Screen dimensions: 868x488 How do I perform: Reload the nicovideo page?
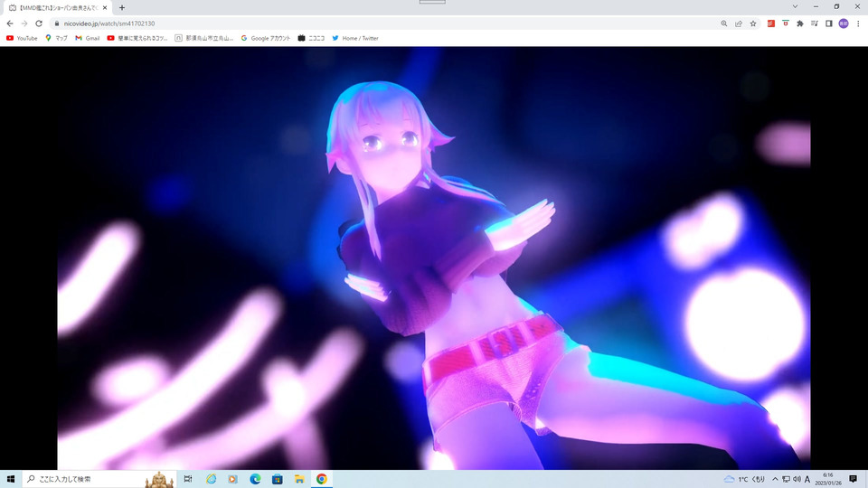tap(39, 23)
